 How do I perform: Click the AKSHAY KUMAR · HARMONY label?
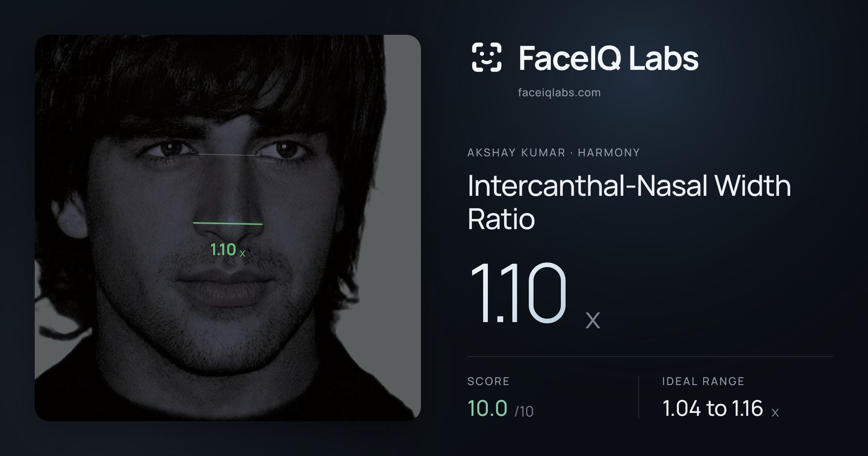553,152
